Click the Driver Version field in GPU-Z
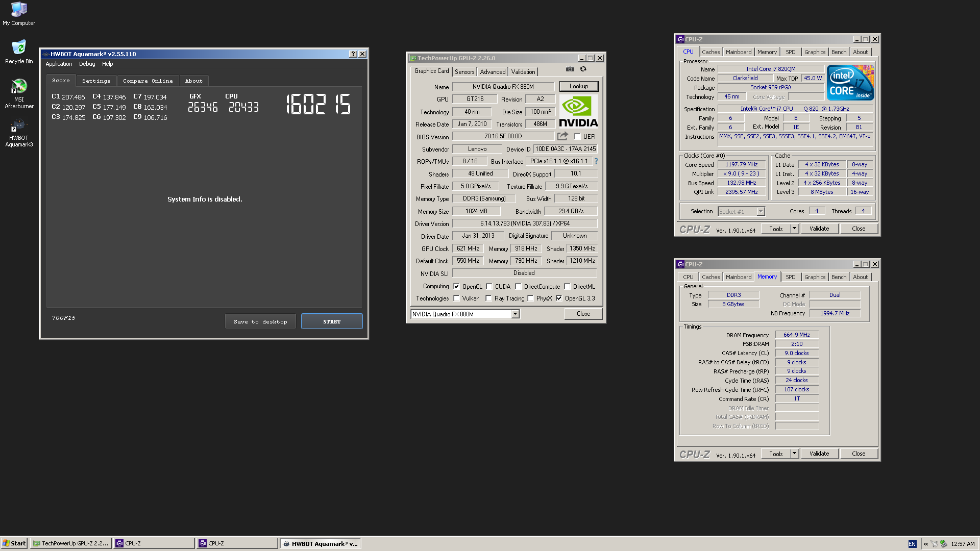This screenshot has height=551, width=980. pos(525,223)
